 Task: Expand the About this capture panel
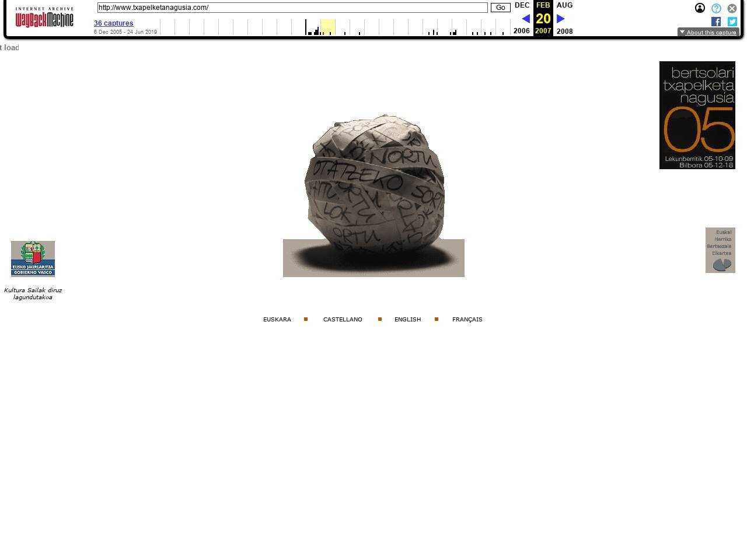[708, 32]
